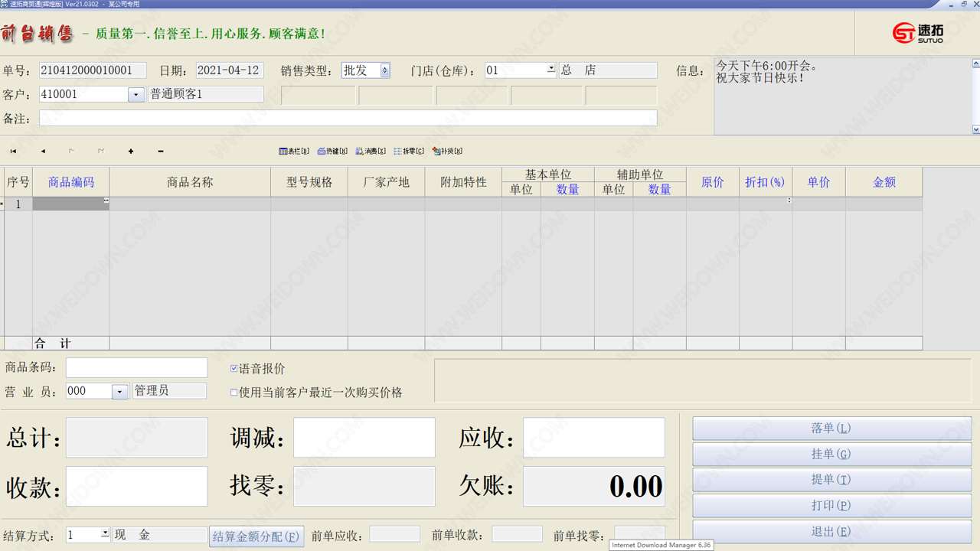Viewport: 980px width, 551px height.
Task: Delete a row with the minus icon
Action: pos(160,152)
